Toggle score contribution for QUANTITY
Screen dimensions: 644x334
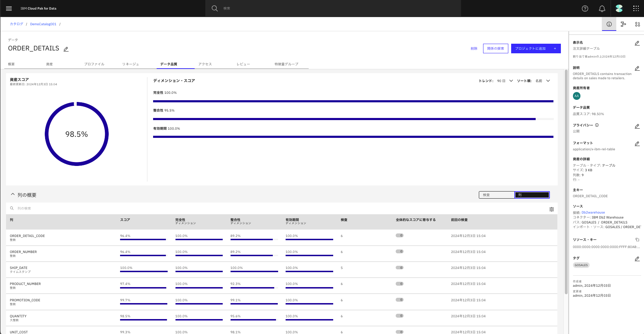(400, 316)
